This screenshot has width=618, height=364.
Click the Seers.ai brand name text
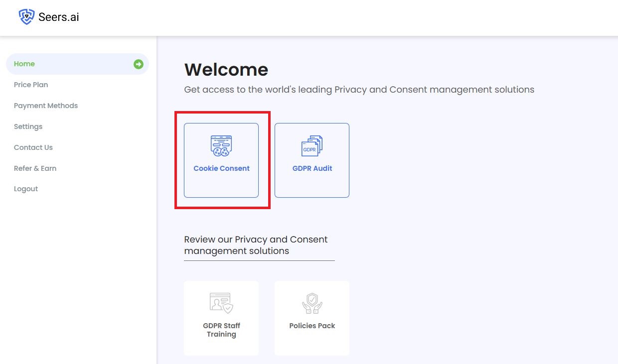tap(59, 17)
